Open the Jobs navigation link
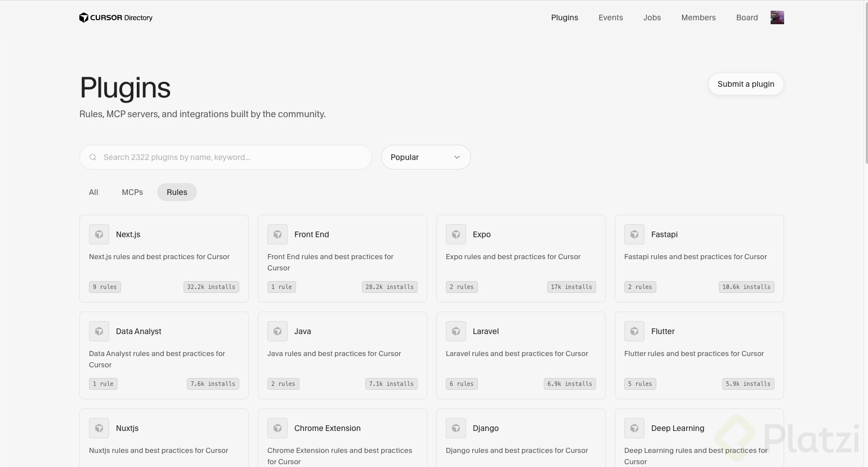 pos(652,17)
